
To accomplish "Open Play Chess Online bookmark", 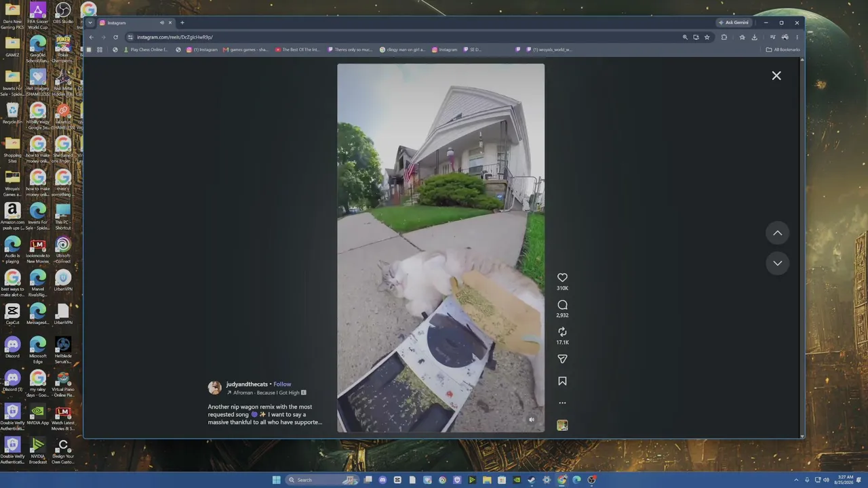I will pos(144,49).
